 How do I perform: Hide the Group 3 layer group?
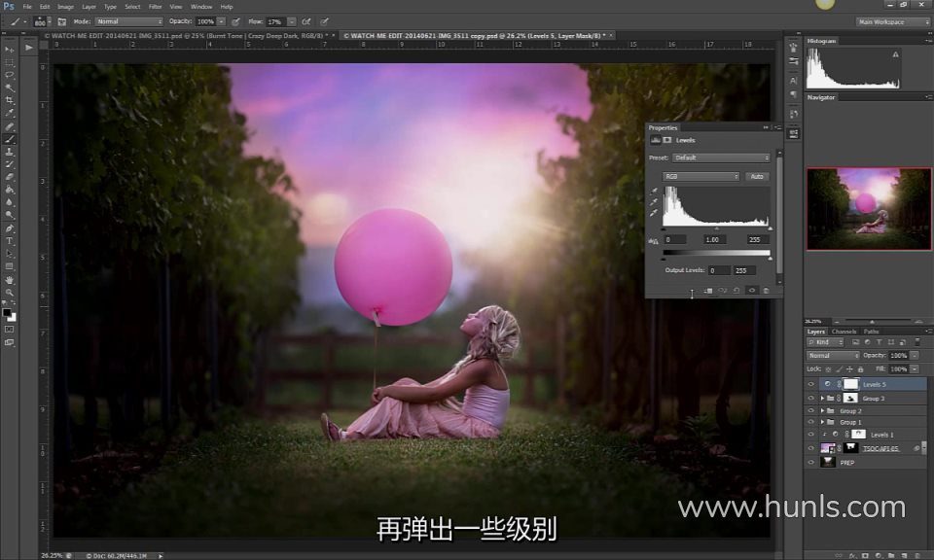tap(810, 399)
